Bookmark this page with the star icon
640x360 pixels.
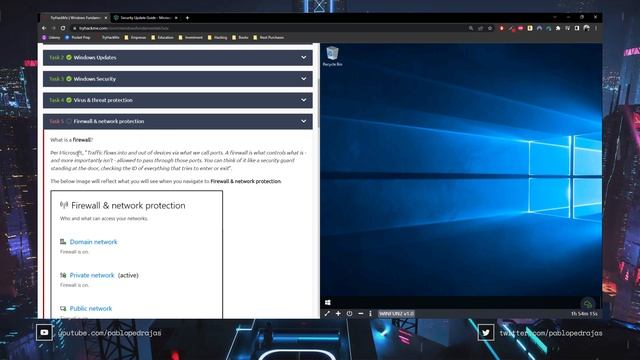pos(490,28)
